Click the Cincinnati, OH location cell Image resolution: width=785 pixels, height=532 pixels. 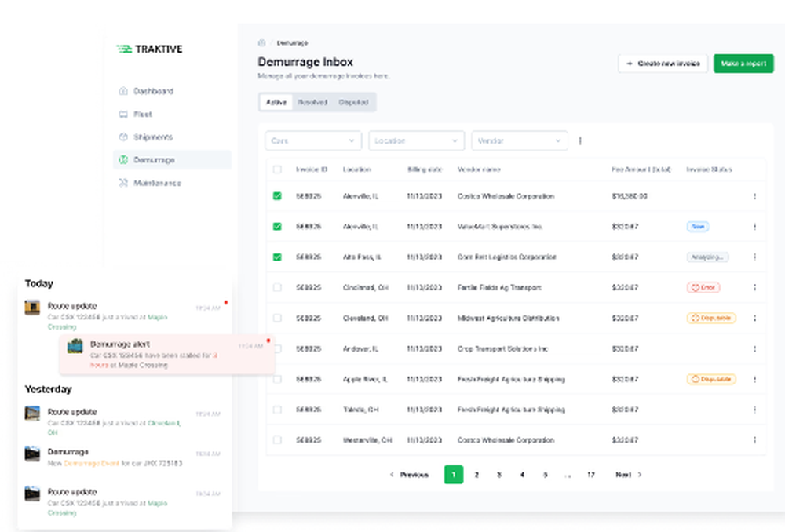[x=366, y=287]
